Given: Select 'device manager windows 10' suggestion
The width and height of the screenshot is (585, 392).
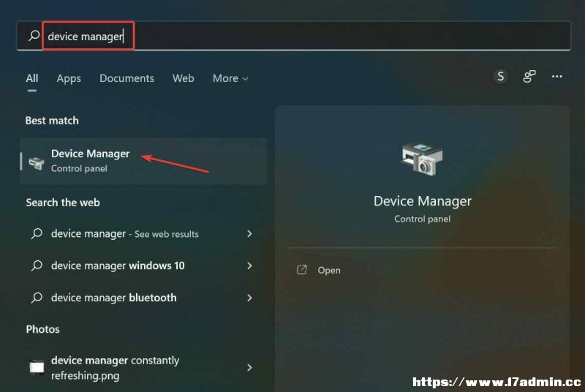Looking at the screenshot, I should tap(143, 265).
